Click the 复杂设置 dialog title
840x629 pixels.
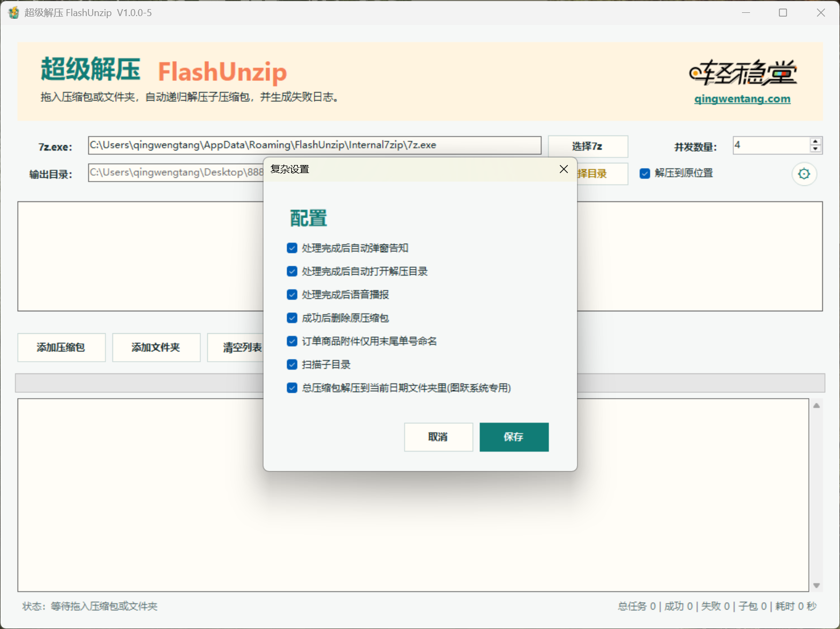pyautogui.click(x=290, y=169)
